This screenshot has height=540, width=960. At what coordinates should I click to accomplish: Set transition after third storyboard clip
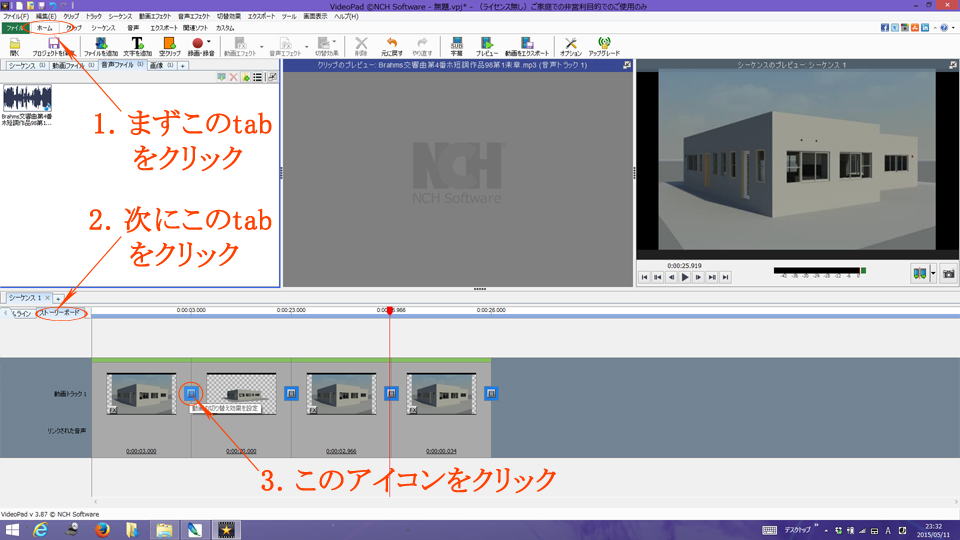tap(391, 393)
